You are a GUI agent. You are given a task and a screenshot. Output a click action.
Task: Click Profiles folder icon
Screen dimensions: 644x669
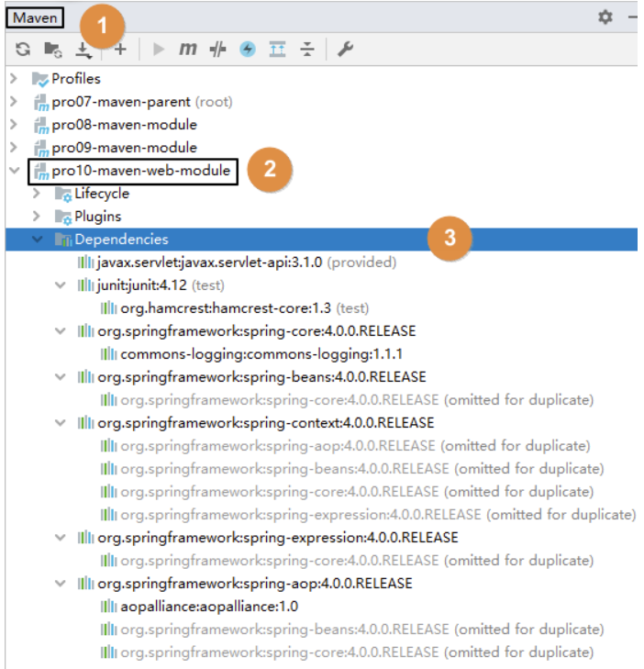[40, 79]
